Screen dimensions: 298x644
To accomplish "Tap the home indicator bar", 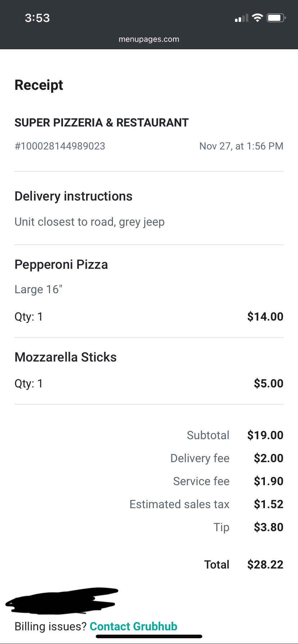I will click(149, 636).
